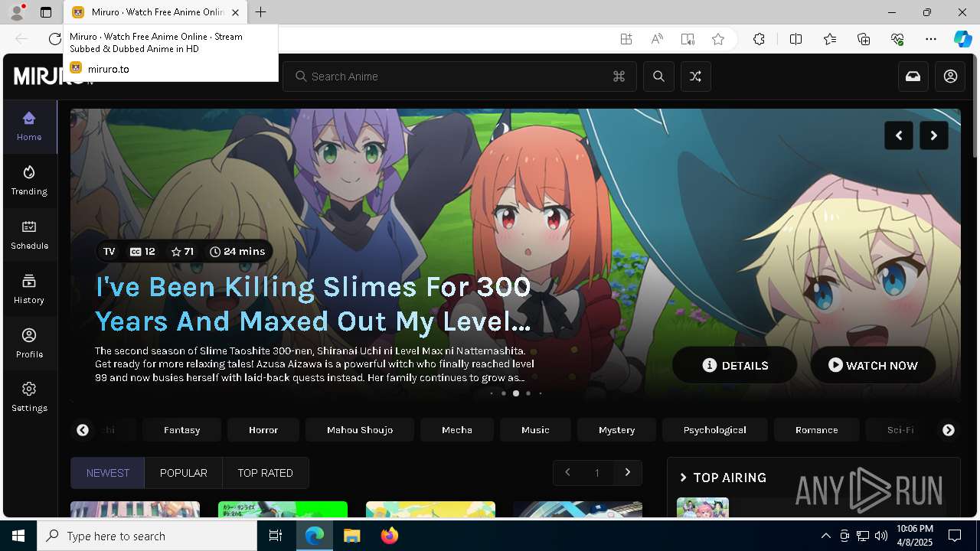Open the inbox icon in header
Screen dimensions: 980x551
click(x=913, y=77)
